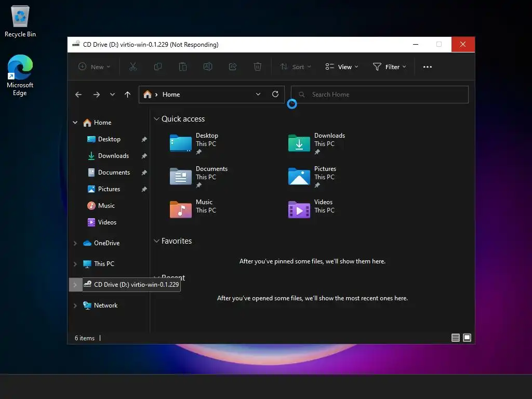
Task: Click the Paste clipboard icon
Action: 183,67
